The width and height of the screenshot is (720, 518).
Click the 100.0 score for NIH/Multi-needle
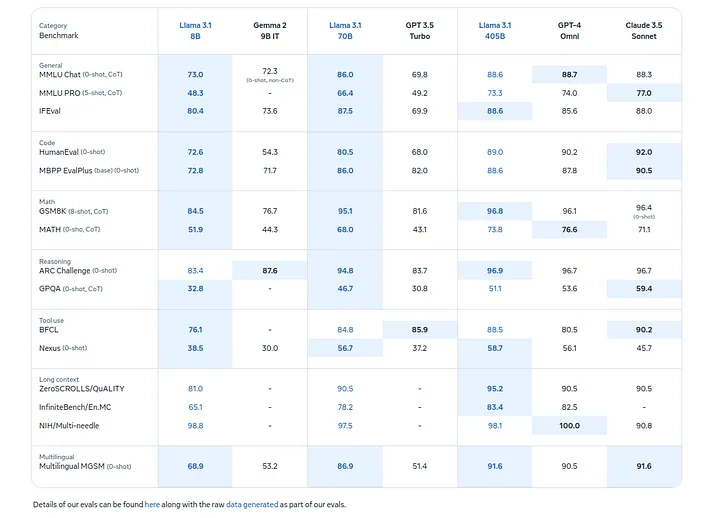(x=569, y=426)
